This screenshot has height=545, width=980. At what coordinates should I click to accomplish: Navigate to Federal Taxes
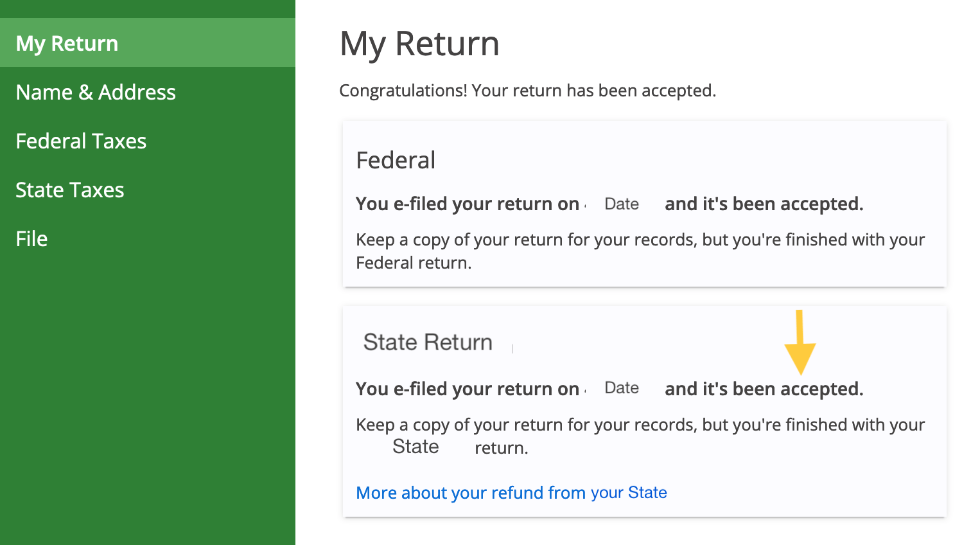pyautogui.click(x=81, y=141)
